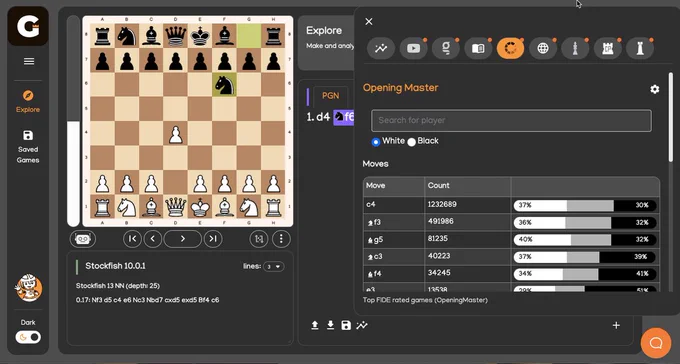
Task: Open the Explore compass icon
Action: (28, 95)
